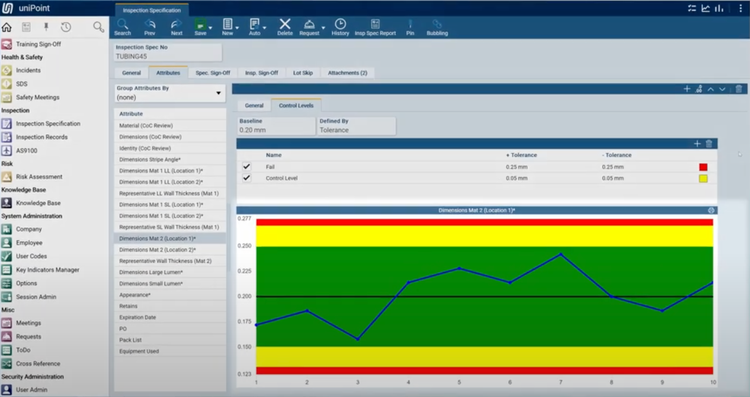
Task: Click the Baseline 0.20 mm field
Action: (276, 126)
